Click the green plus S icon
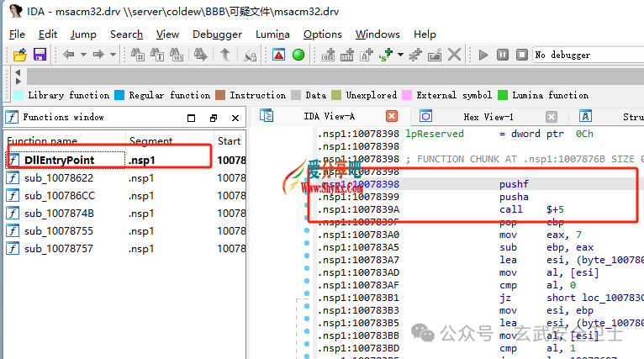 pyautogui.click(x=386, y=55)
